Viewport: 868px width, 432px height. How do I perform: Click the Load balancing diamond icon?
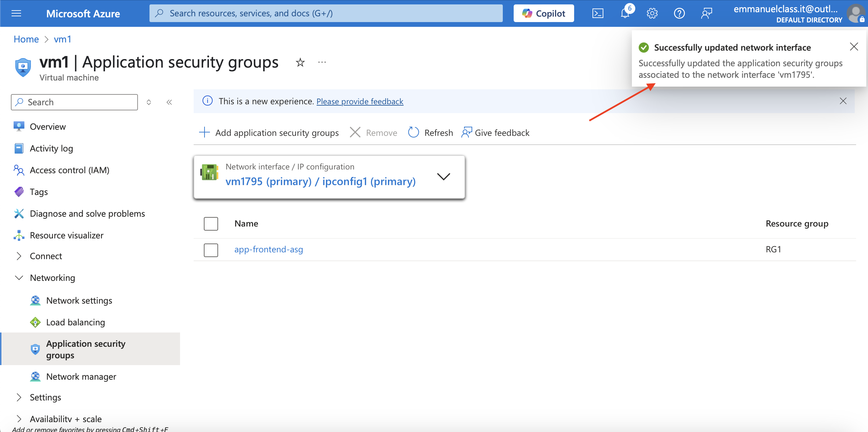tap(35, 322)
